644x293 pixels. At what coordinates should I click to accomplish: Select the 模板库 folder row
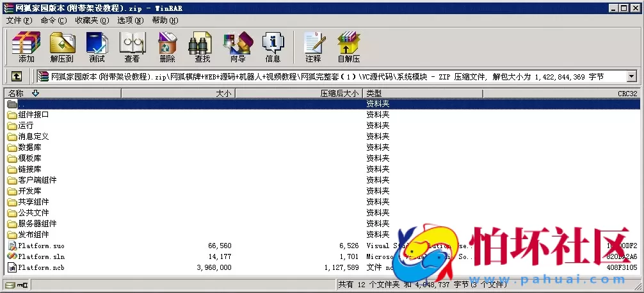coord(322,158)
